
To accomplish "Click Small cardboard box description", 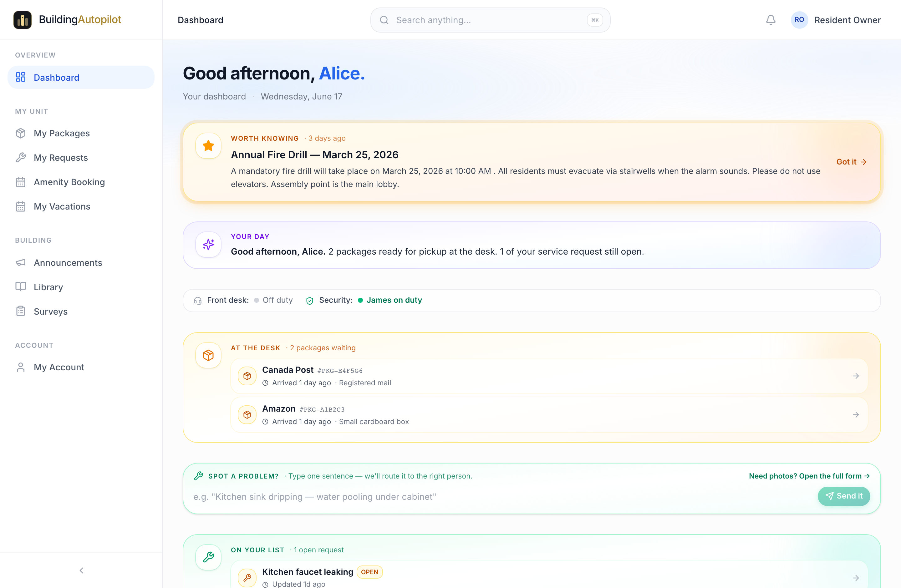I will (x=374, y=422).
